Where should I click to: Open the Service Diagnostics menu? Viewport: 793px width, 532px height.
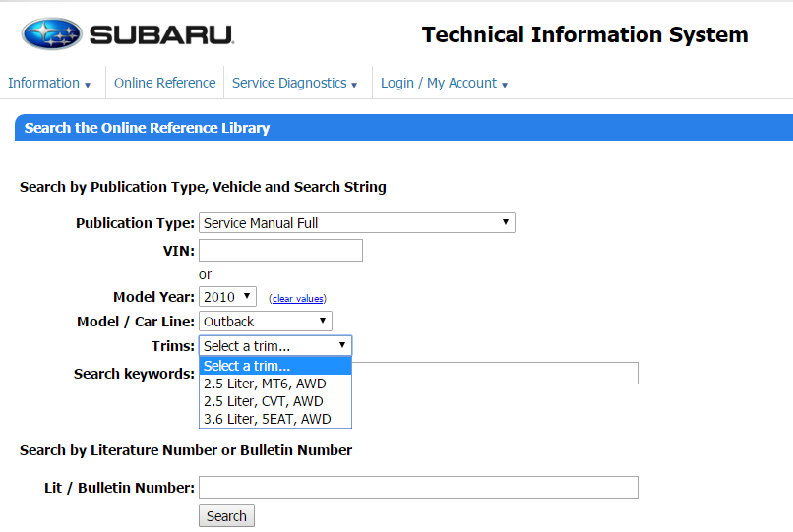[294, 83]
